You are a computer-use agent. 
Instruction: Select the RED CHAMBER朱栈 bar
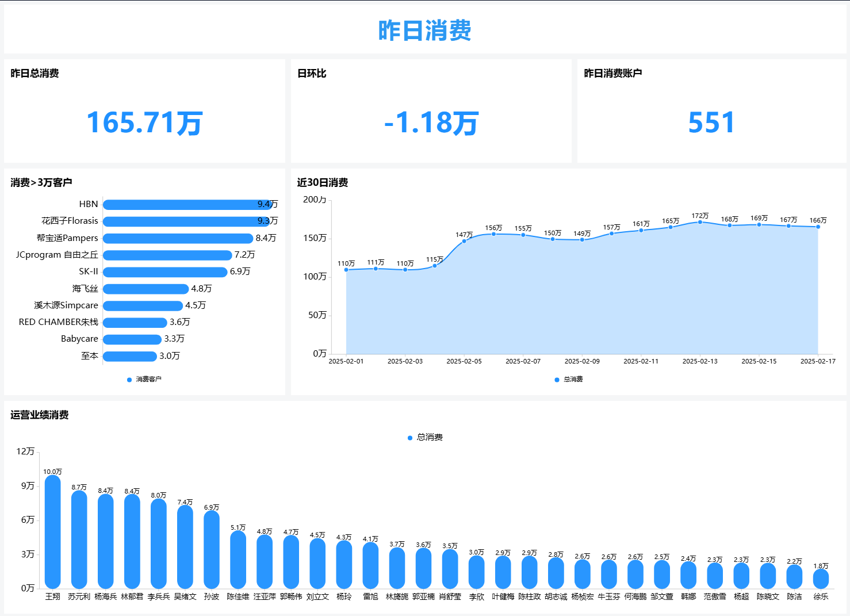pos(135,323)
